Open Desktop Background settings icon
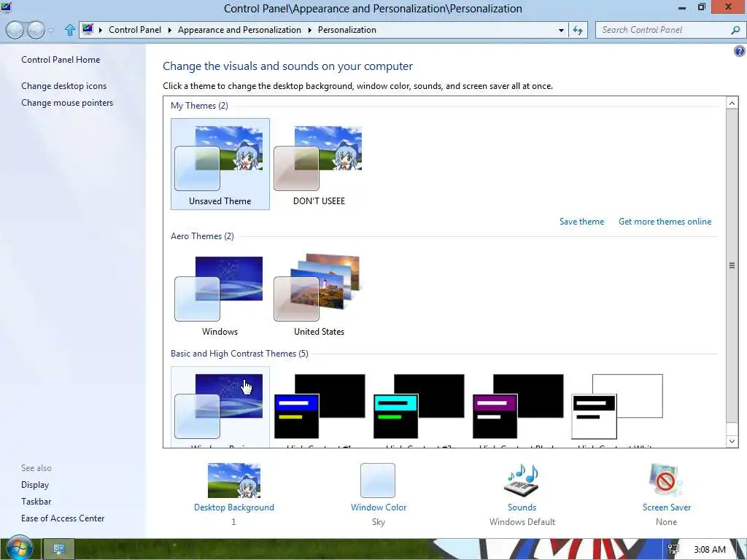Screen dimensions: 747x560 pos(234,481)
